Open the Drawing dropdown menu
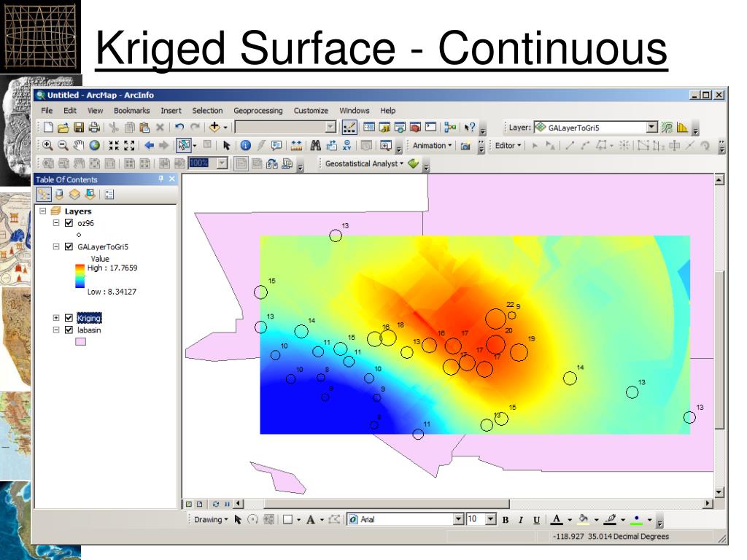 pos(211,519)
